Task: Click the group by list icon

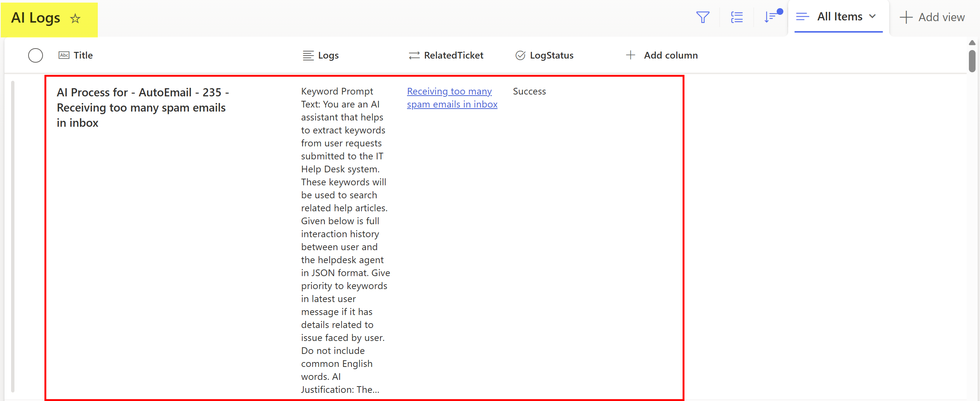Action: 737,17
